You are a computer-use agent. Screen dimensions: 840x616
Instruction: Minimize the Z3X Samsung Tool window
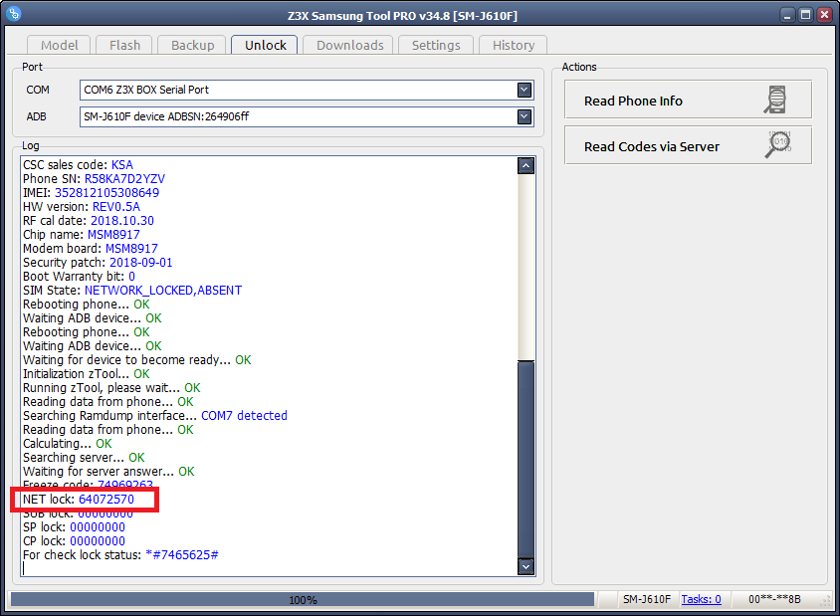click(x=787, y=15)
